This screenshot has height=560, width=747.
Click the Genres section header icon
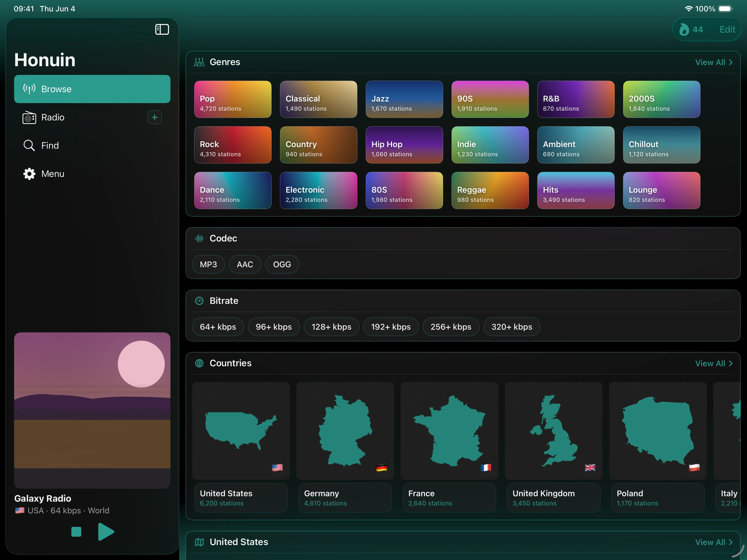199,62
